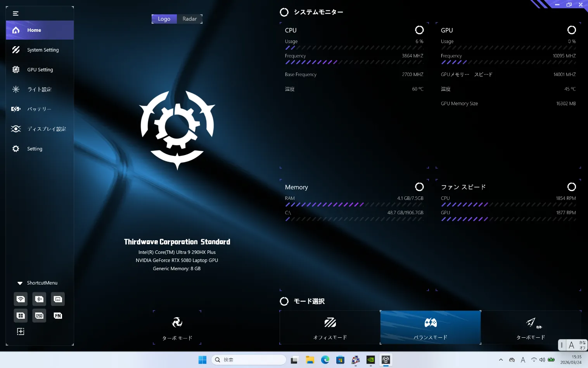Select オフィスモード in mode selection
588x368 pixels.
coord(329,327)
